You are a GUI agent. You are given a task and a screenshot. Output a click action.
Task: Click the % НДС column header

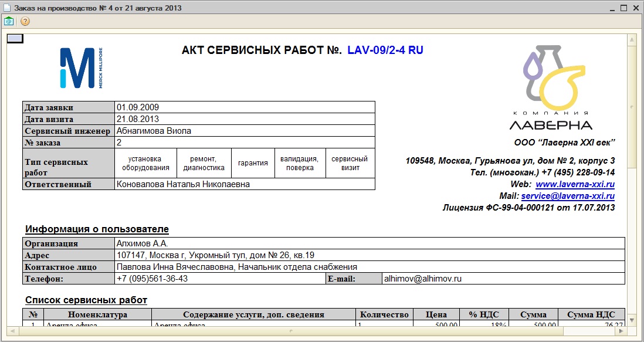click(x=484, y=315)
